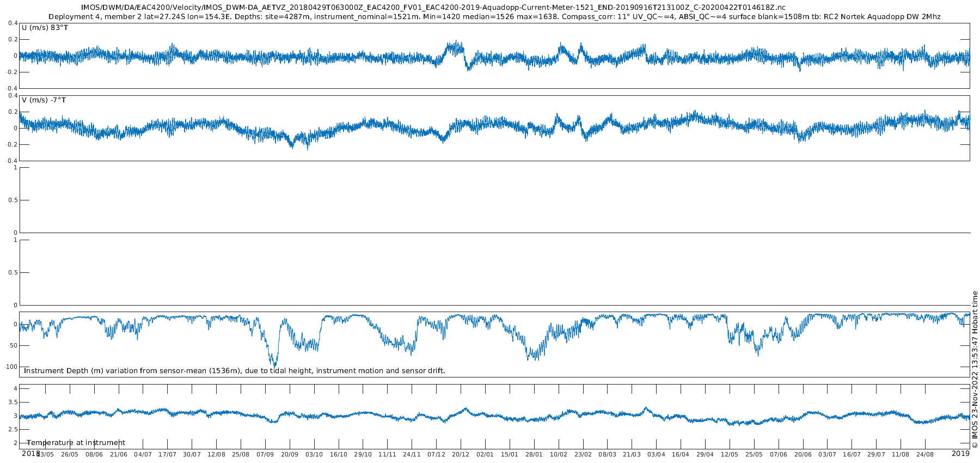Click the 'Temperature at instrument' label
The image size is (980, 463).
[x=76, y=443]
